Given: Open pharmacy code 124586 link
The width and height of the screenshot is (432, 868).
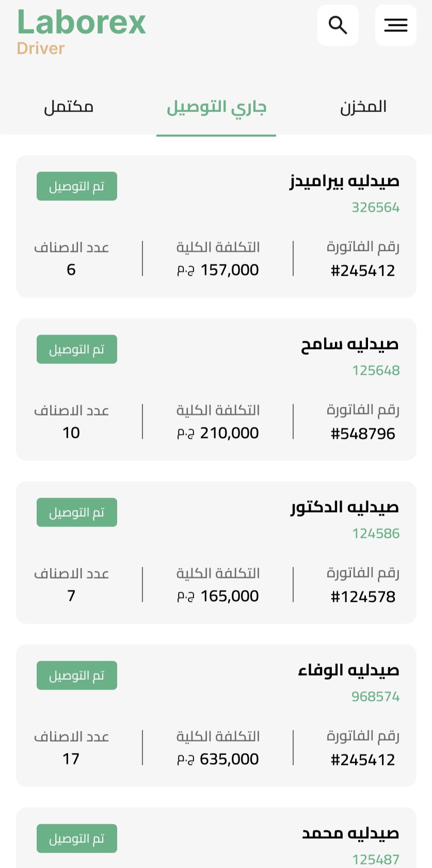Looking at the screenshot, I should [376, 534].
